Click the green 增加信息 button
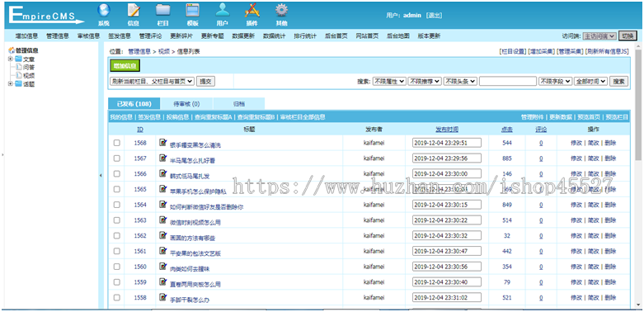 click(125, 66)
